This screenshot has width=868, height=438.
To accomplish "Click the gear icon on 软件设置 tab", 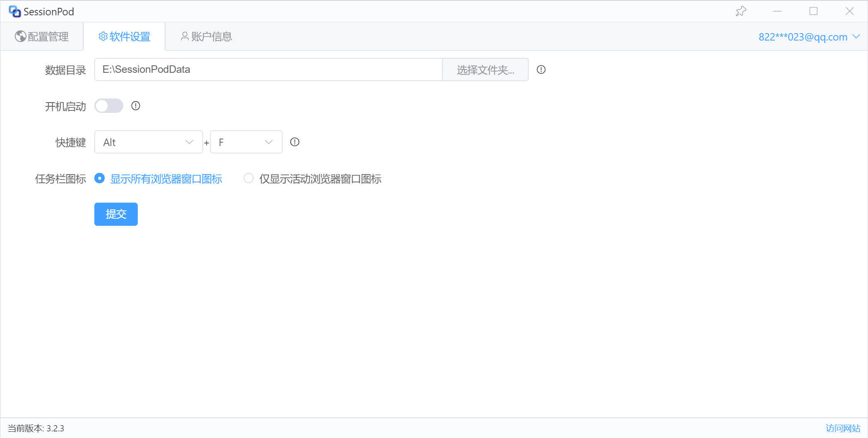I will click(x=103, y=36).
